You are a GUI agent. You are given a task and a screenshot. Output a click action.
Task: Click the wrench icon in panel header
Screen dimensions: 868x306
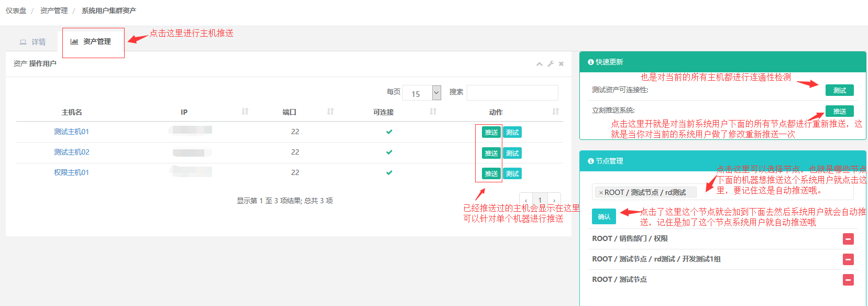[551, 64]
